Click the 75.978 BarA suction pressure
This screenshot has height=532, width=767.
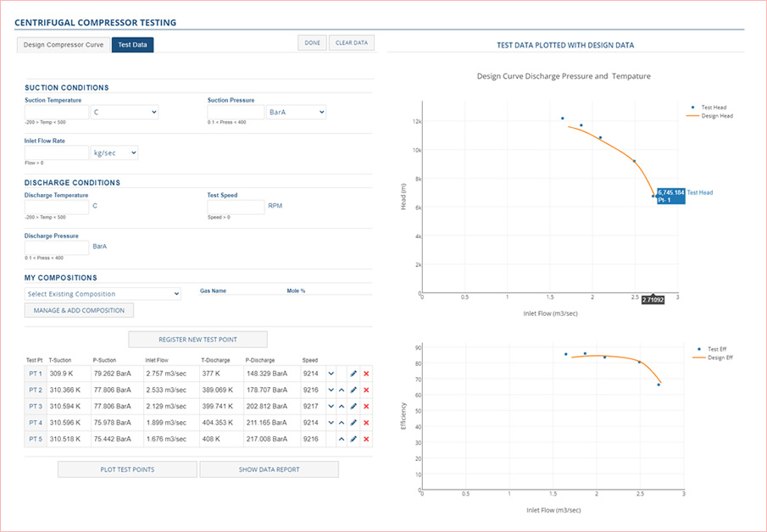click(x=112, y=423)
